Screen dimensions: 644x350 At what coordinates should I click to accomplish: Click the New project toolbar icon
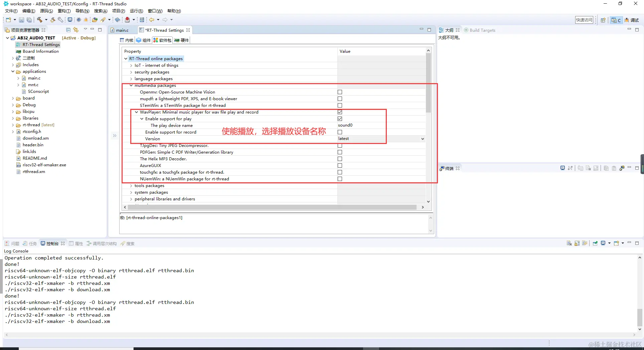coord(8,20)
